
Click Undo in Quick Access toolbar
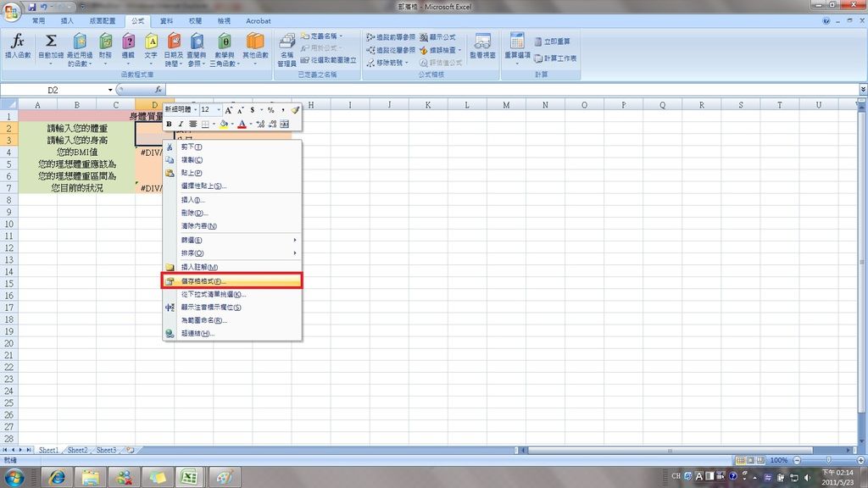click(x=44, y=7)
